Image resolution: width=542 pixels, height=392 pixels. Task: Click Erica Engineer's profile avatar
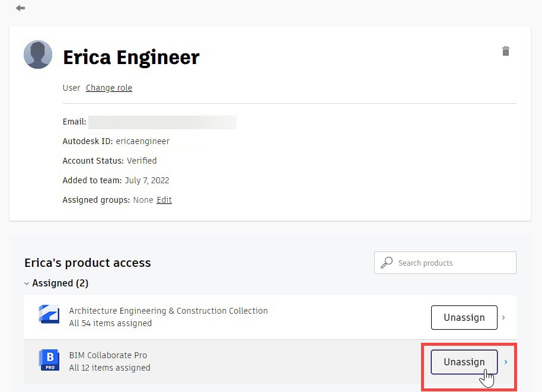[x=38, y=55]
